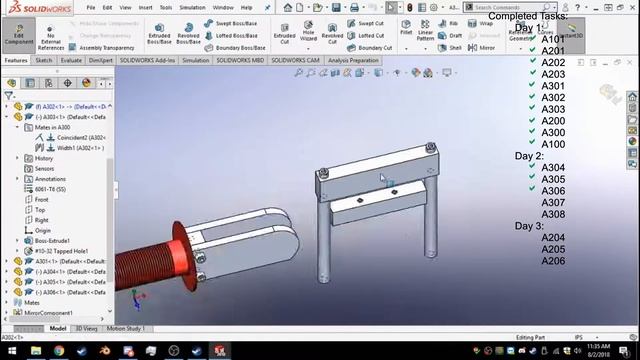The width and height of the screenshot is (640, 360).
Task: Select the Front plane
Action: [x=37, y=200]
